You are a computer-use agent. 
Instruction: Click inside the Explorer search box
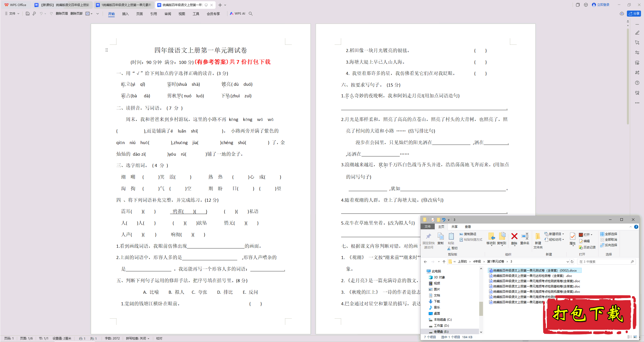(606, 262)
